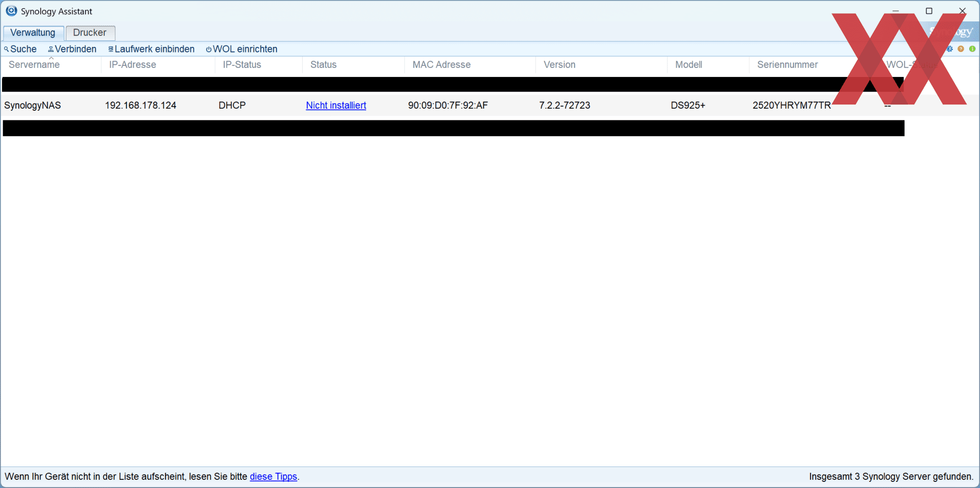Sort by the Version column header

[x=602, y=65]
